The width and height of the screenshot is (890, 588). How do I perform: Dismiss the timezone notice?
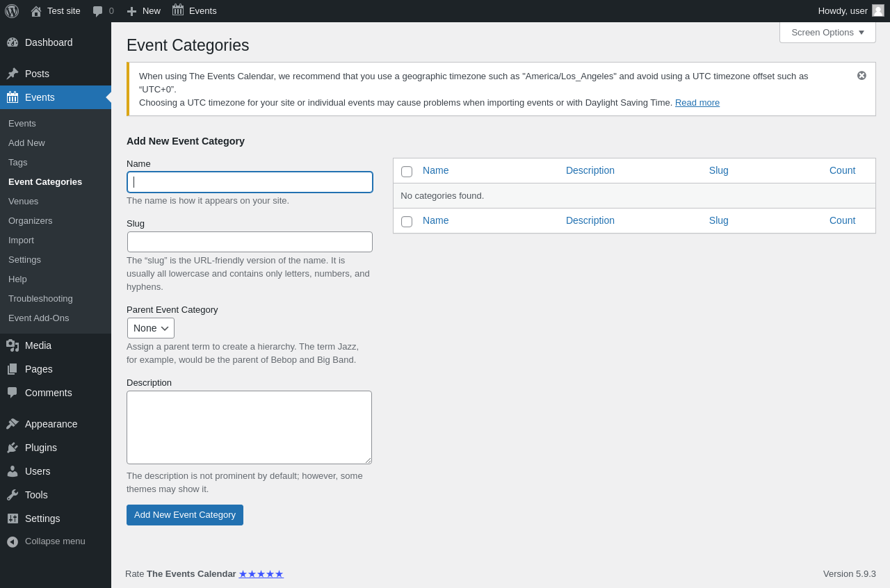861,75
